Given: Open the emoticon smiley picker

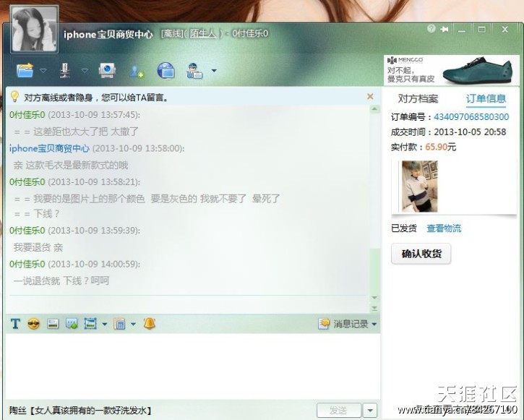Looking at the screenshot, I should 33,324.
